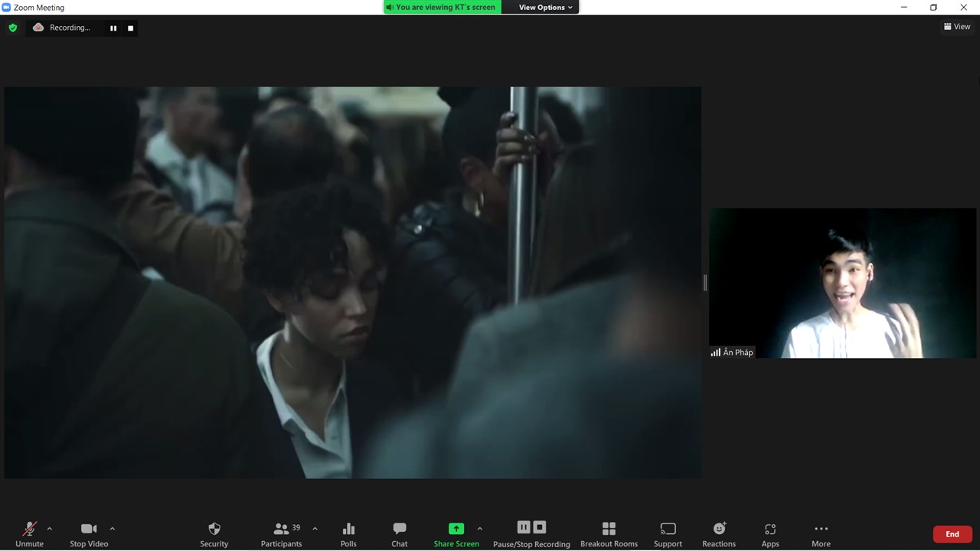Click the cloud Recording indicator
This screenshot has height=551, width=980.
[x=61, y=28]
